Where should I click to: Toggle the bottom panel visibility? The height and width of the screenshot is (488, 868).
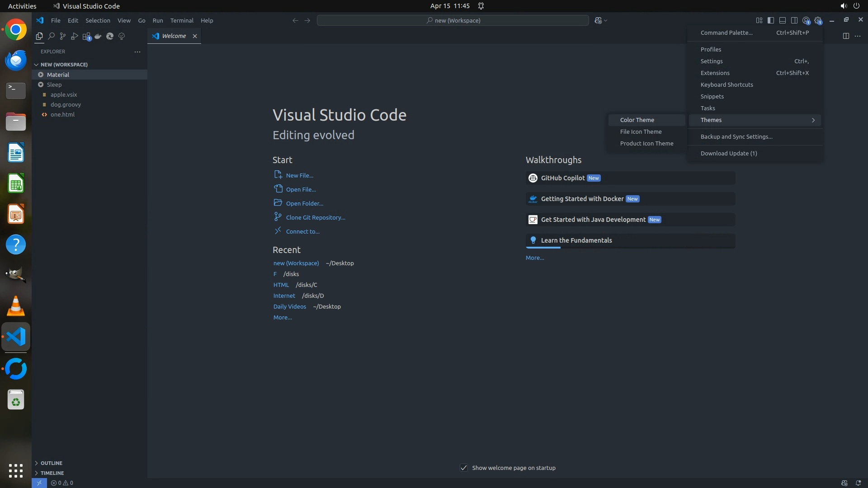783,20
